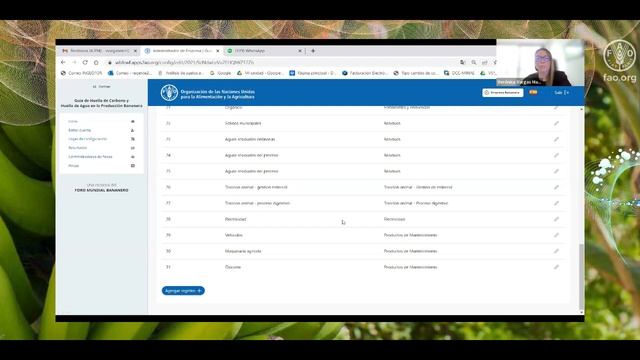This screenshot has width=640, height=360.
Task: Open the Tipo cambio bookmark
Action: tap(416, 73)
